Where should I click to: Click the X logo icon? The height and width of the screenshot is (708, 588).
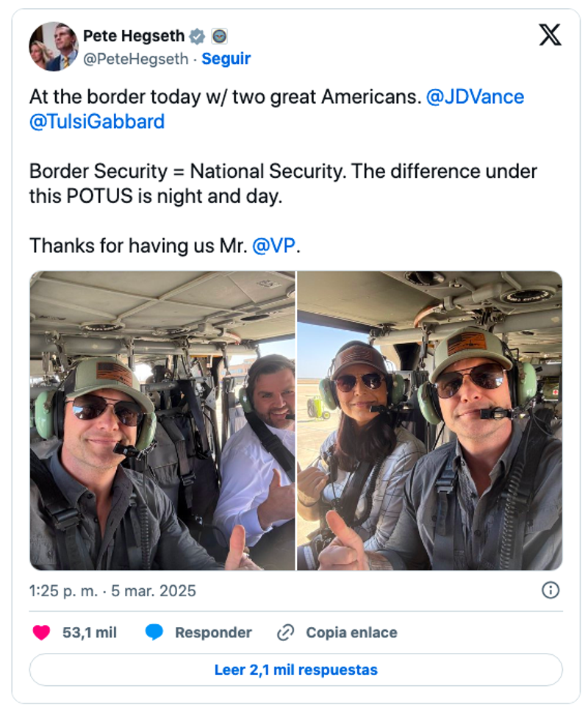point(550,35)
